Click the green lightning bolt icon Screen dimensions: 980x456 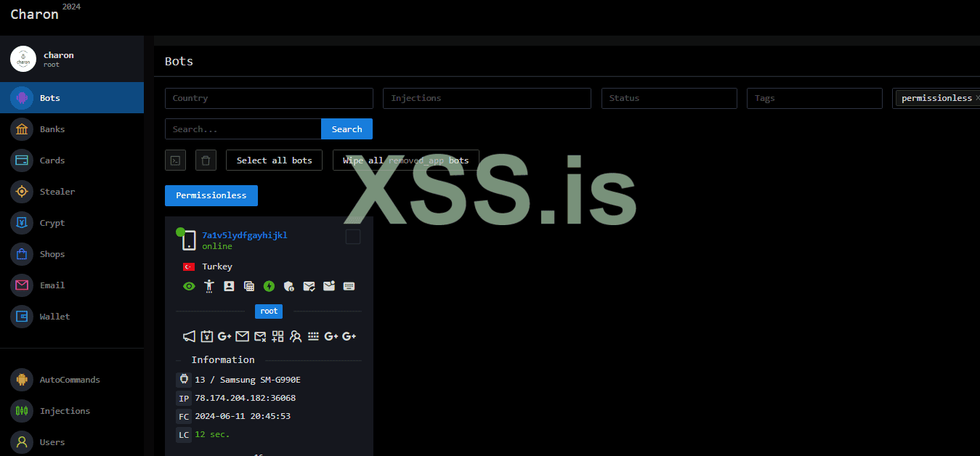[x=269, y=286]
